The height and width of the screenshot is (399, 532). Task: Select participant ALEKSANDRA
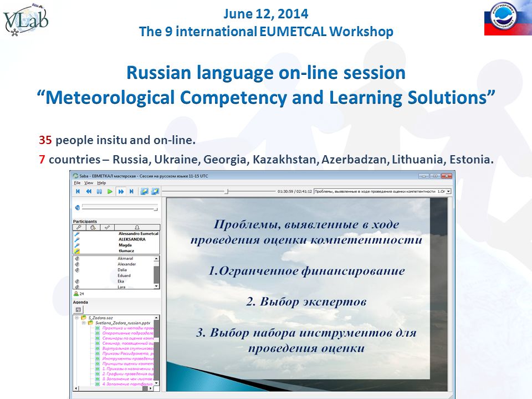point(132,239)
